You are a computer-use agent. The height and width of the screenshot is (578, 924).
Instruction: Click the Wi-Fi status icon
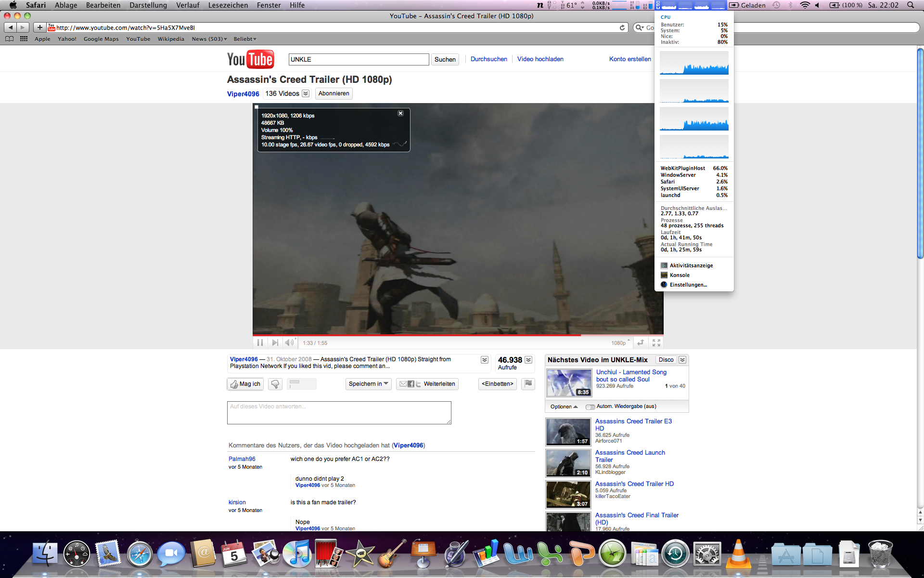point(805,5)
